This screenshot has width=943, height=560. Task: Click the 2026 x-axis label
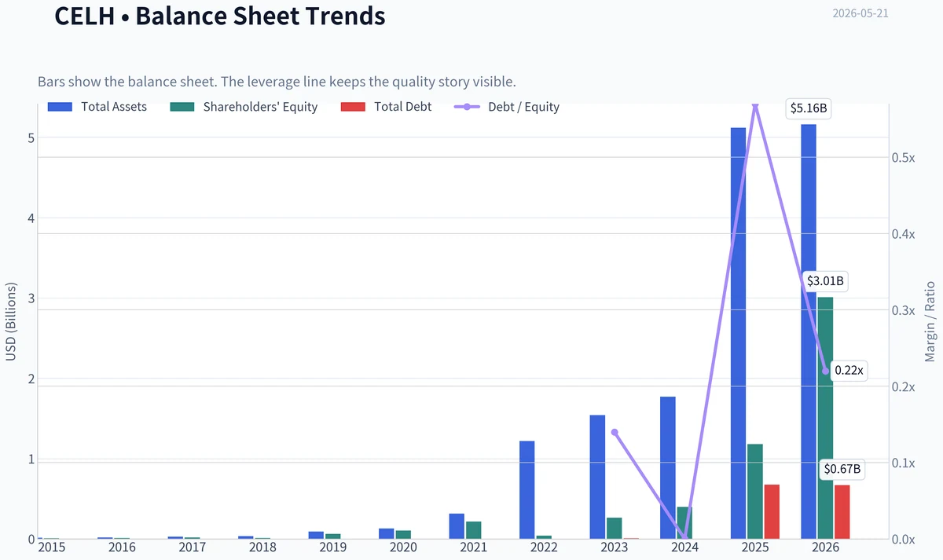point(825,547)
